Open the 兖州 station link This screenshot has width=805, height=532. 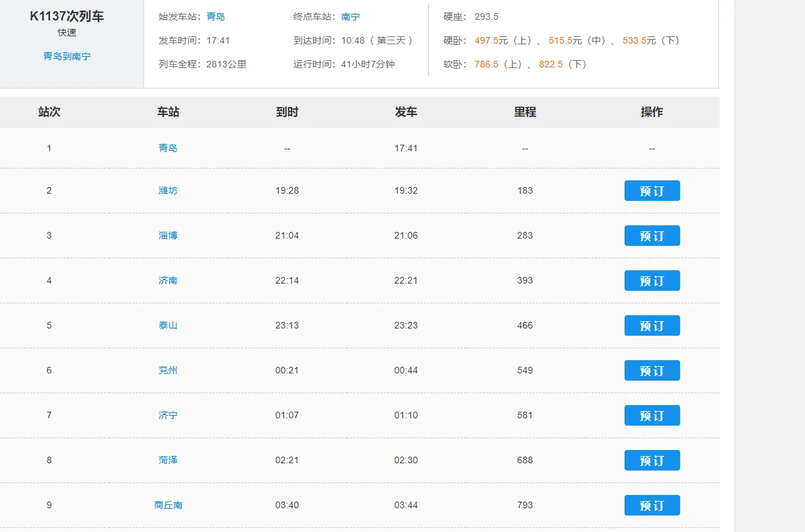click(x=168, y=370)
